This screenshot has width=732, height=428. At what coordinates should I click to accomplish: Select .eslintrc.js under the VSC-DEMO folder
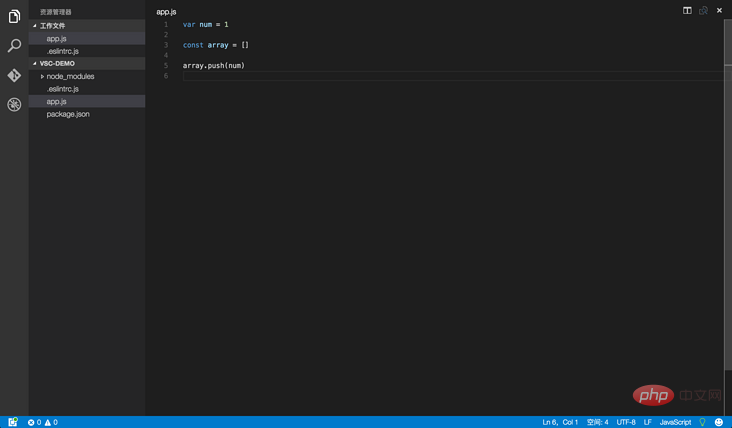pyautogui.click(x=62, y=89)
